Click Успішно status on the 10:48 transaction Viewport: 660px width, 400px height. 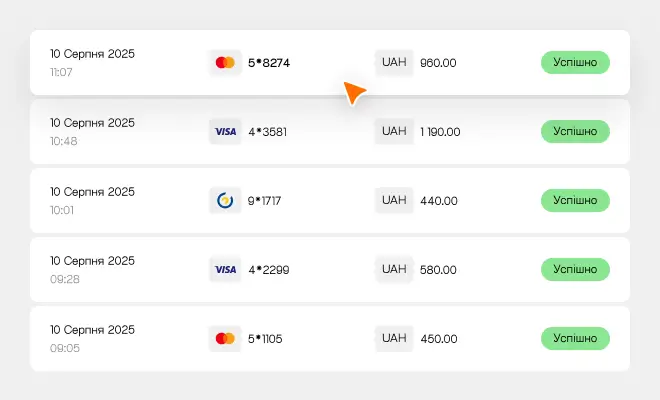(x=575, y=131)
